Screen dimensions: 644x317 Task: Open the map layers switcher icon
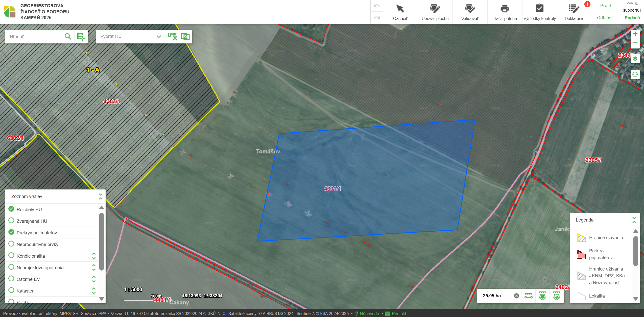[x=635, y=59]
